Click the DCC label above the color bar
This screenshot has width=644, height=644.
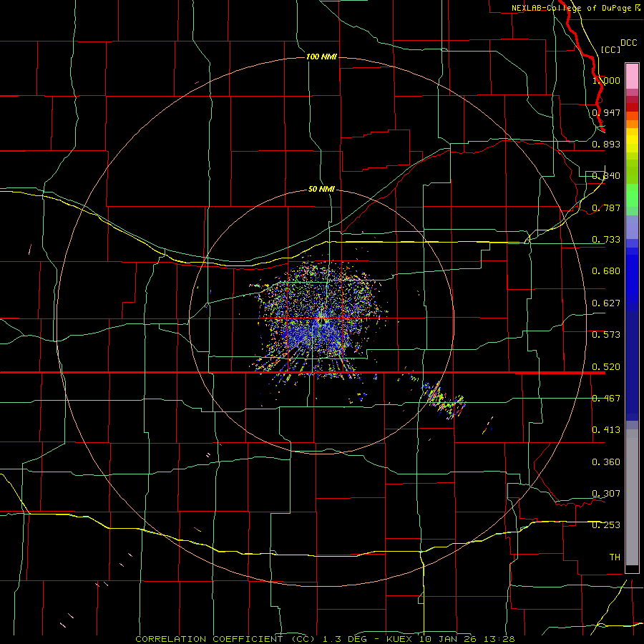[x=628, y=43]
